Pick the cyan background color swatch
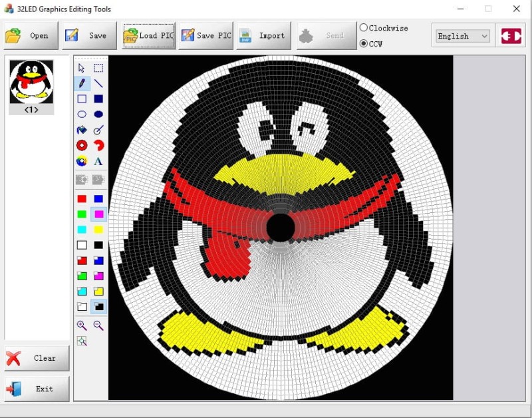Viewport: 532px width, 418px height. click(x=82, y=292)
